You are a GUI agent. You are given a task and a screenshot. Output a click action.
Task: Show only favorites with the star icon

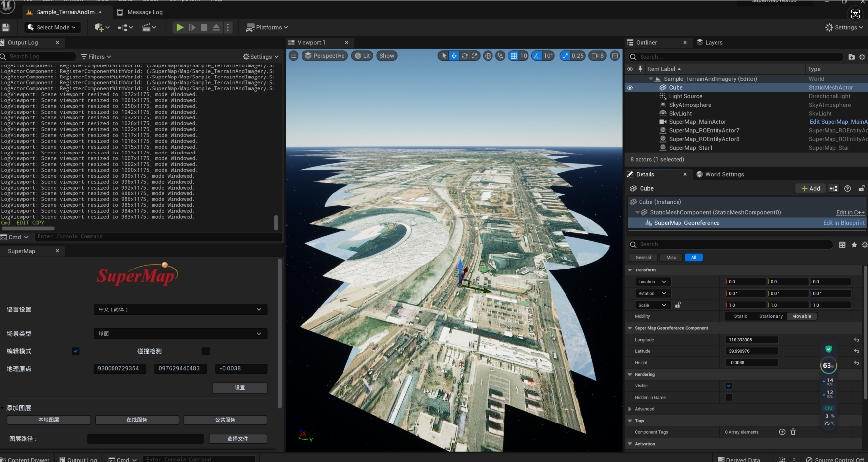[854, 245]
